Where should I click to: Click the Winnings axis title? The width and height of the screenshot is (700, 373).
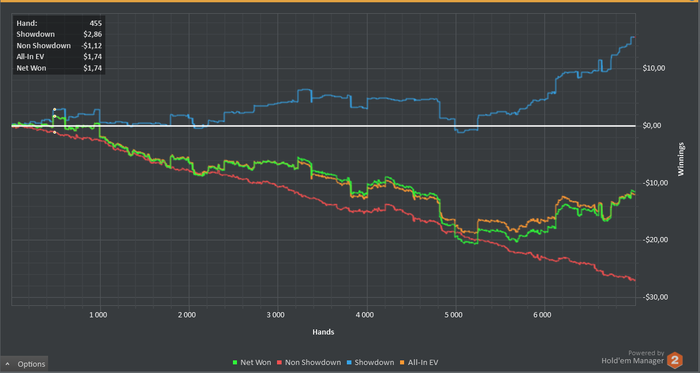tap(681, 159)
